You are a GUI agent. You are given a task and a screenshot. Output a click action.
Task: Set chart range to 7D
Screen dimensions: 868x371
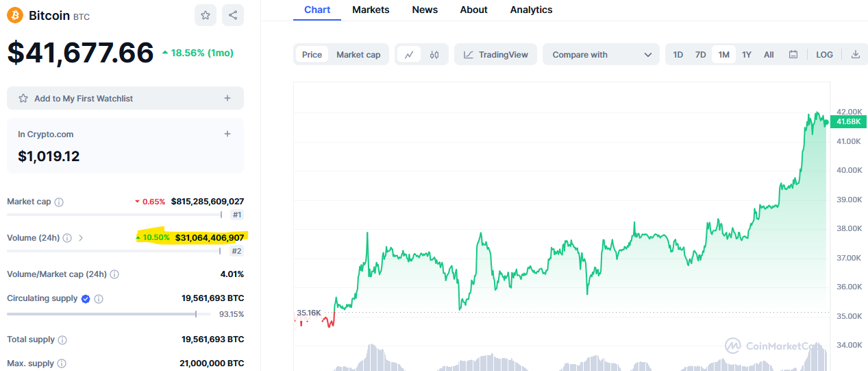(x=700, y=55)
